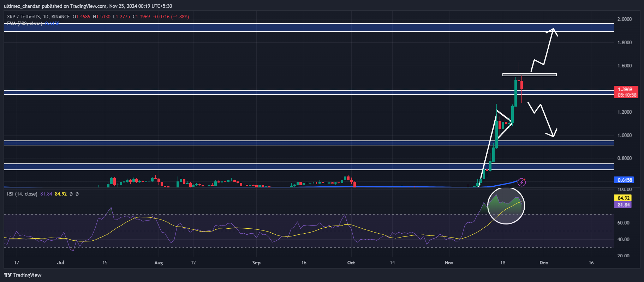644x282 pixels.
Task: Click the Nov label on the time axis
Action: [x=449, y=263]
